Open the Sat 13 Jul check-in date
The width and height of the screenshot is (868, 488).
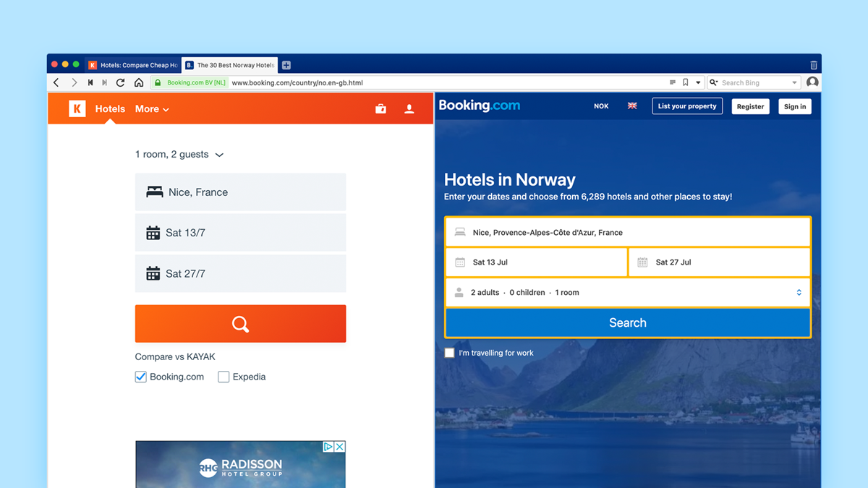tap(536, 262)
